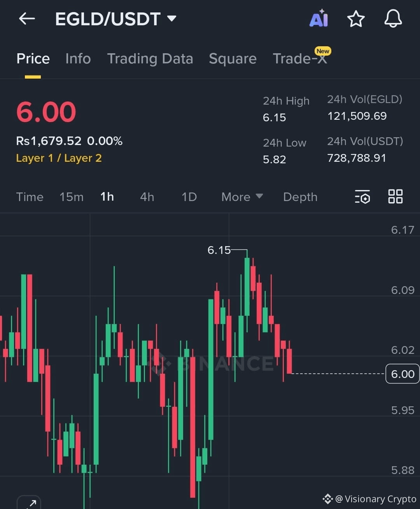This screenshot has height=509, width=420.
Task: Open the Depth view
Action: (300, 197)
